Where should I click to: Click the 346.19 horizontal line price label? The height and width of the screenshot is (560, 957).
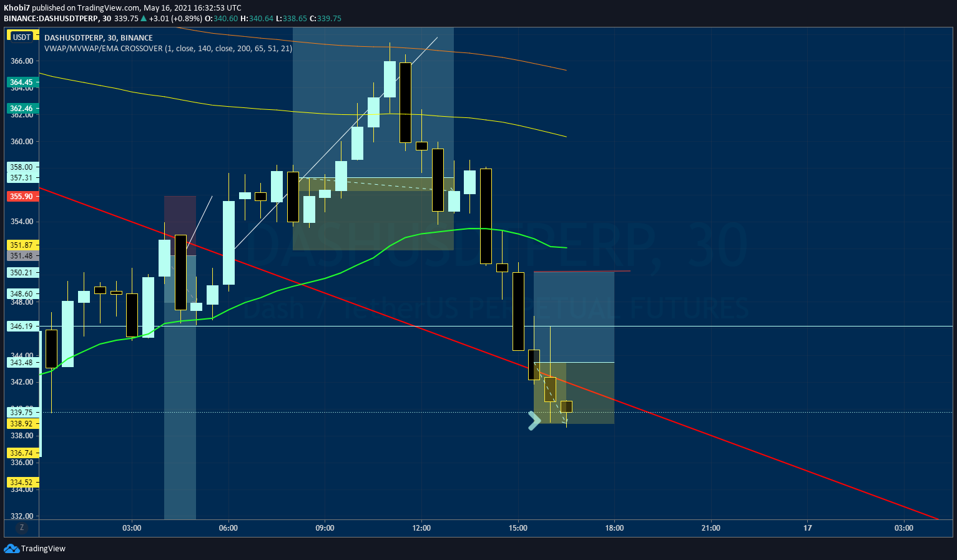(22, 326)
